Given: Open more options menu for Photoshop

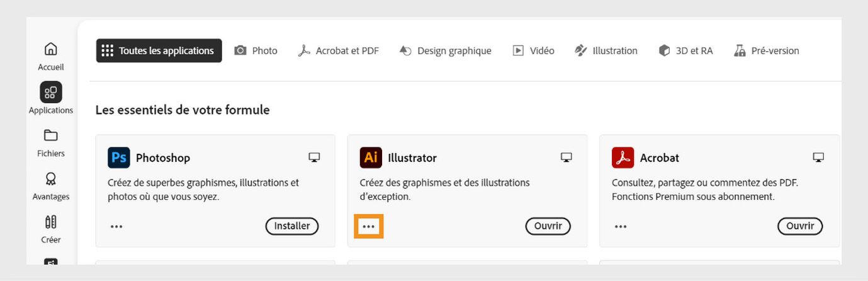Looking at the screenshot, I should point(116,226).
